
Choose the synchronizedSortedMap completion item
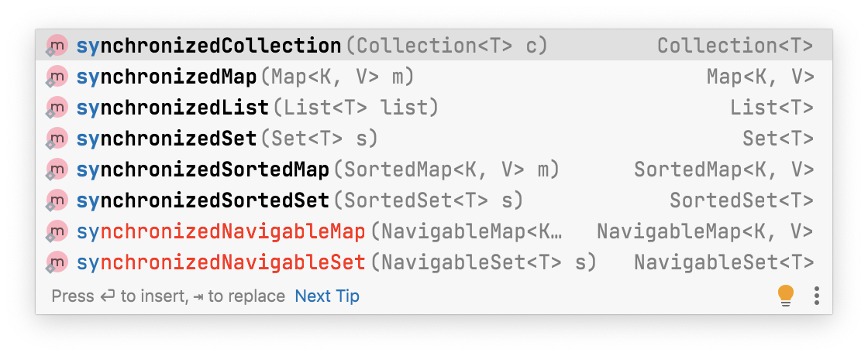click(x=434, y=169)
